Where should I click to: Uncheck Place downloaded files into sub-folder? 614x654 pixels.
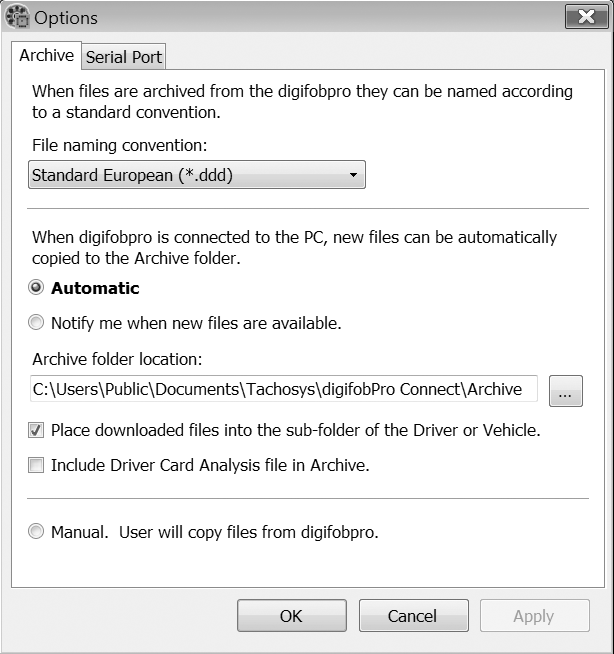36,430
